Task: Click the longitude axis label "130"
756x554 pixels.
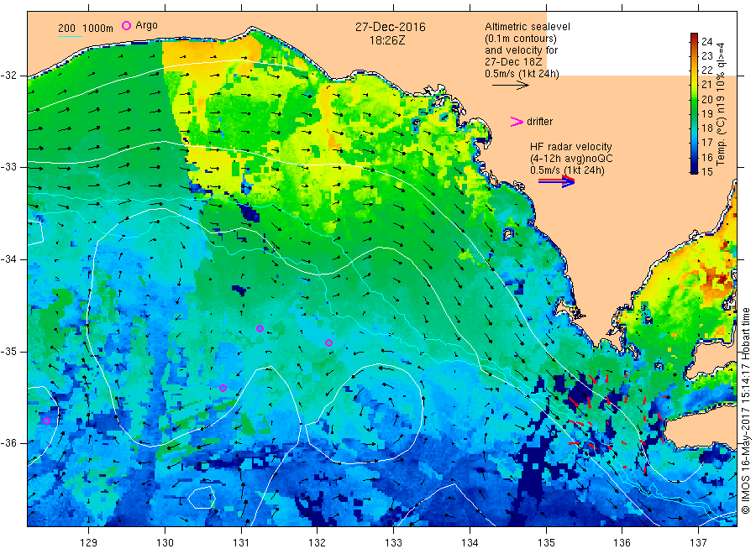Action: [165, 543]
